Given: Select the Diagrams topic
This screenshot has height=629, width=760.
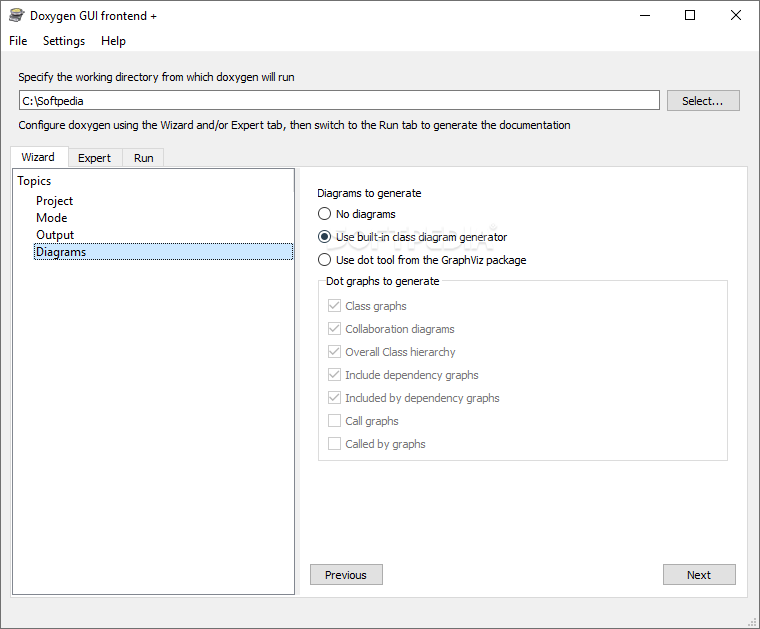Looking at the screenshot, I should point(163,252).
